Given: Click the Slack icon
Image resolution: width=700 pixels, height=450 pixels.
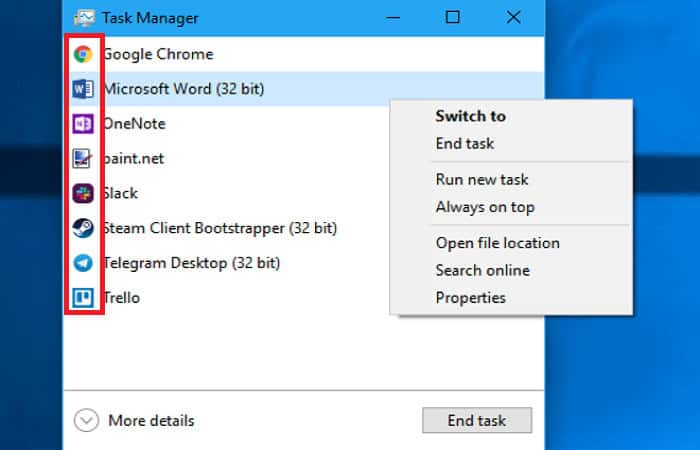Looking at the screenshot, I should pos(83,193).
